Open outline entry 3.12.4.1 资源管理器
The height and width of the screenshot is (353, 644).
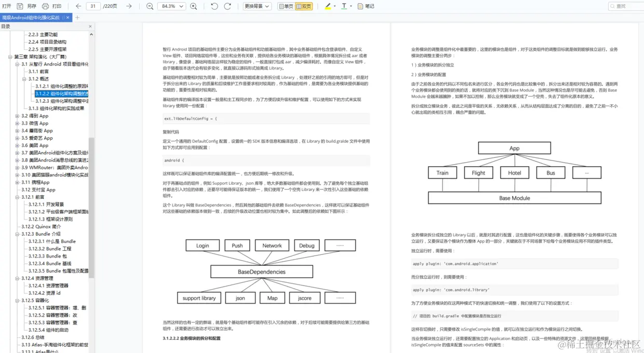tap(48, 286)
